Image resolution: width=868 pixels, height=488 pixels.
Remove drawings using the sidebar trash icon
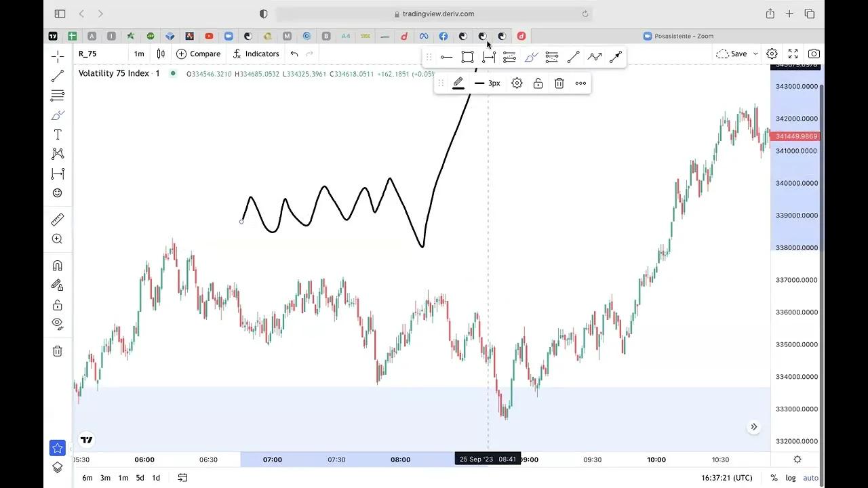pos(57,350)
